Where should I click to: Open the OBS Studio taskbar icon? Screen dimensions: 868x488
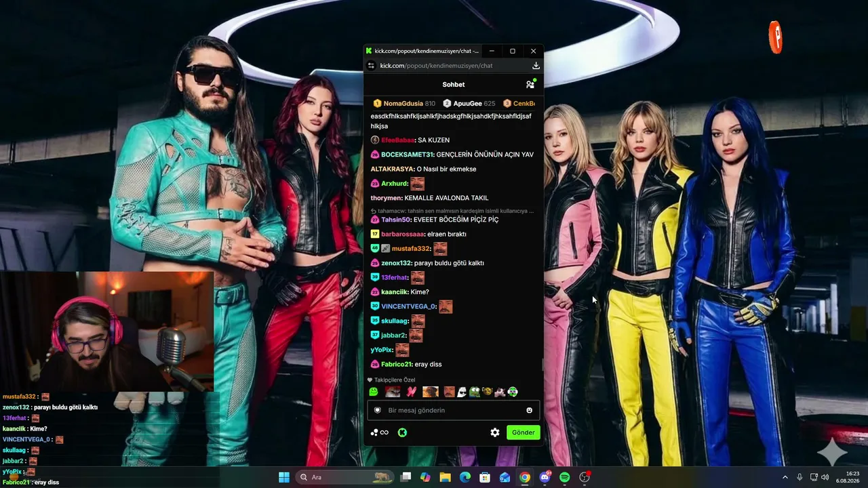pos(585,477)
